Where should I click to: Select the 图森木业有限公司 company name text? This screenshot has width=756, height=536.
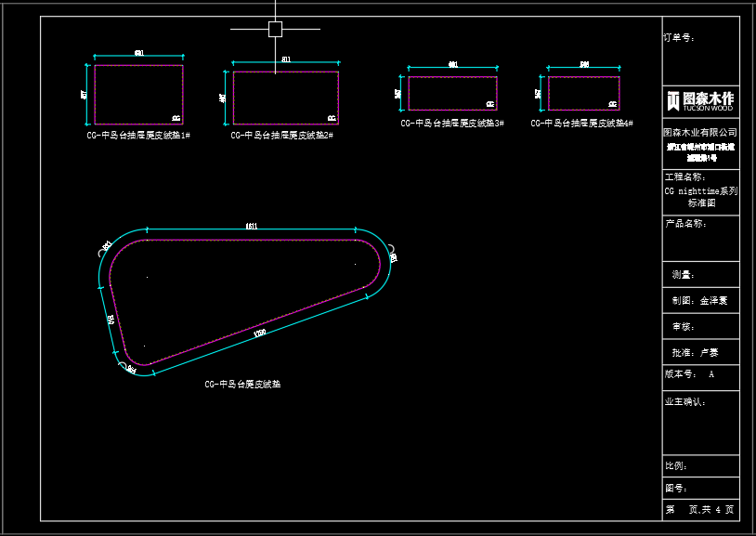[700, 133]
